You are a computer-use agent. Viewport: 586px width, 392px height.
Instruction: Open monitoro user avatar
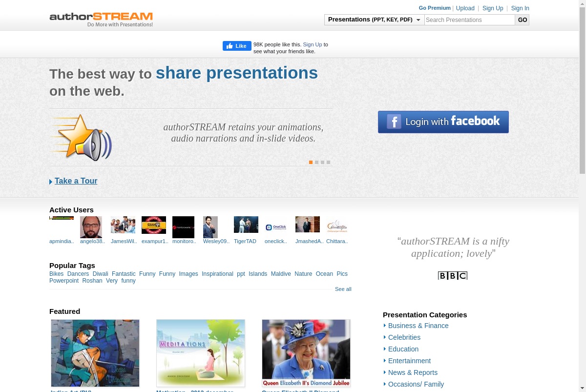[x=183, y=227]
